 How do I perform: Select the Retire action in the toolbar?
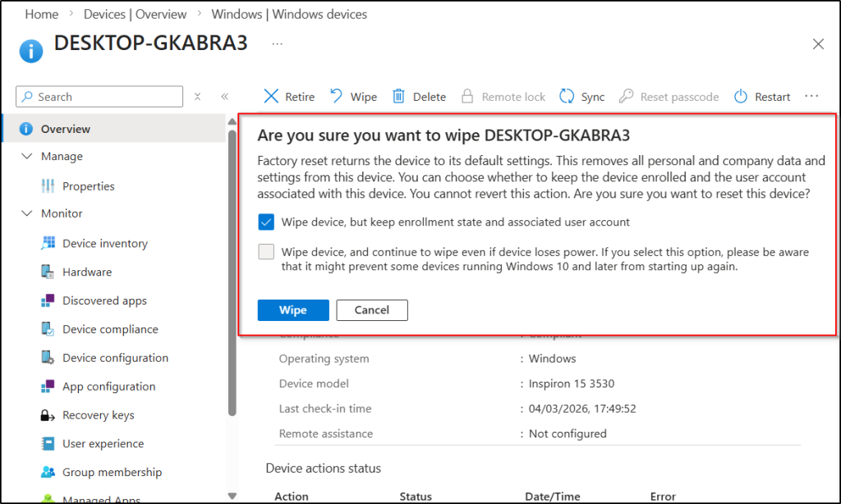point(287,96)
